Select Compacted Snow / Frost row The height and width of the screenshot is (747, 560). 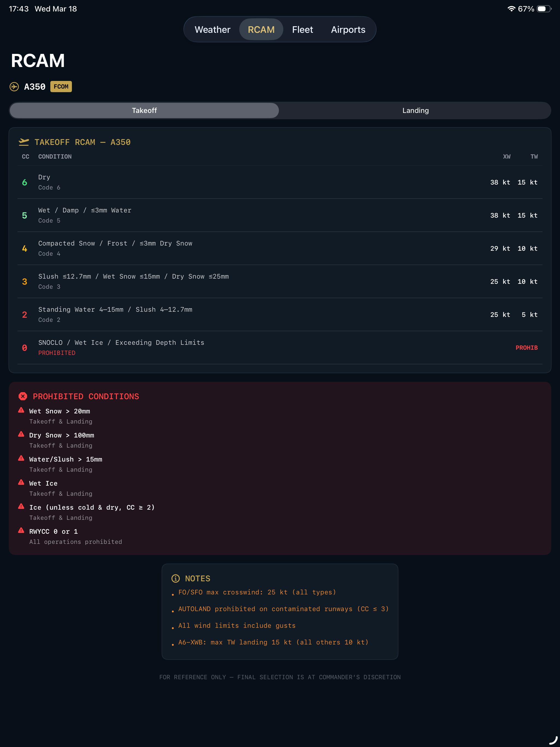click(x=280, y=249)
